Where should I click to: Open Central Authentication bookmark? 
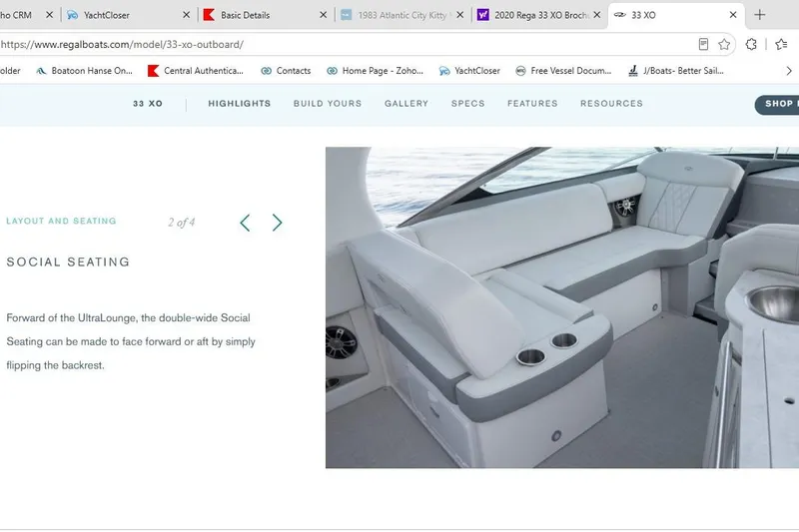click(196, 71)
